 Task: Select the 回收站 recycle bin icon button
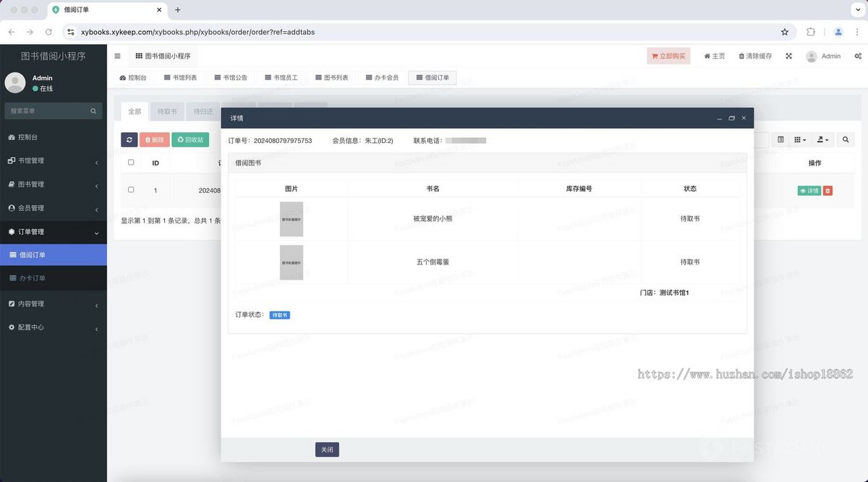pyautogui.click(x=190, y=139)
